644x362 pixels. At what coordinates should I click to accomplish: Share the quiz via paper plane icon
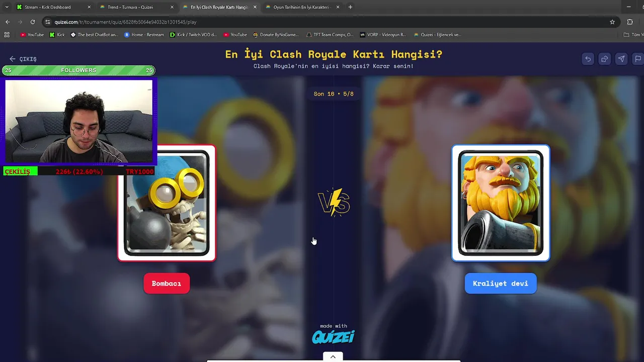click(x=621, y=59)
